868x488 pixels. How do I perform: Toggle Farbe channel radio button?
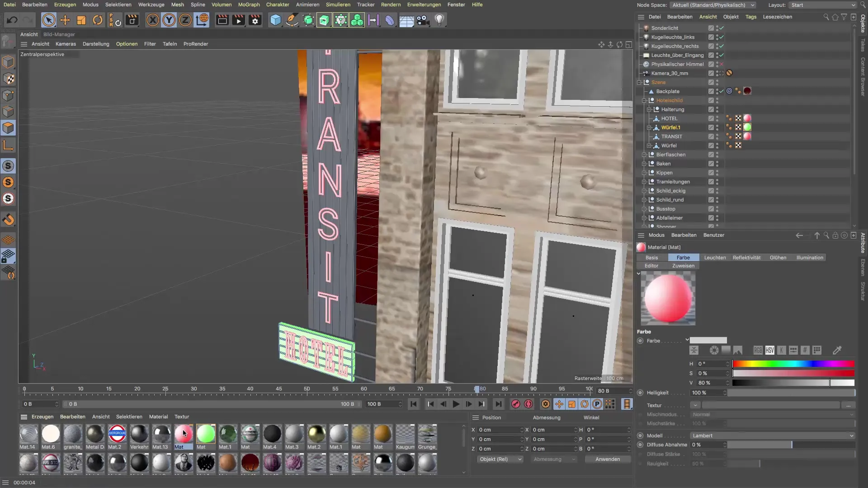coord(640,341)
